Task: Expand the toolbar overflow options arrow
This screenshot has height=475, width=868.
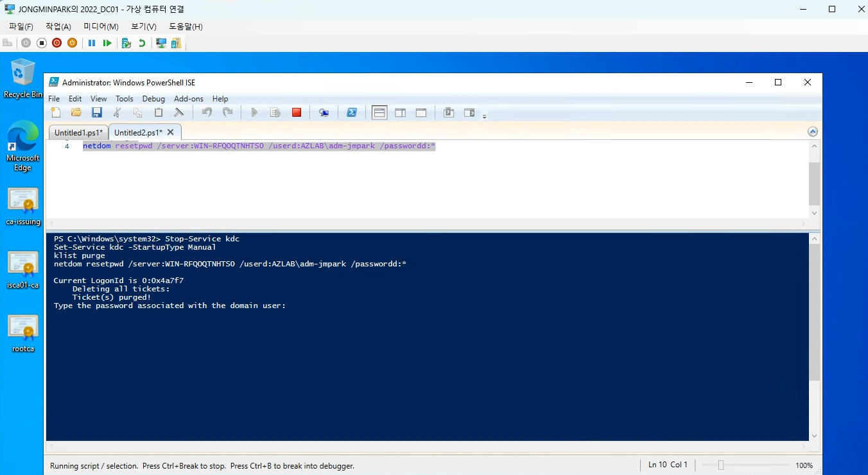Action: pos(485,116)
